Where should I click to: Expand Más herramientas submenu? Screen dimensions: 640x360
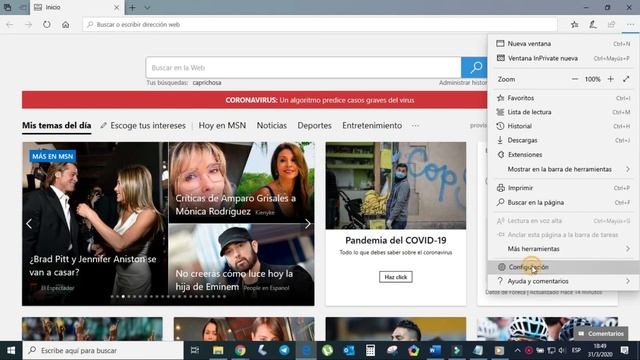tap(563, 249)
